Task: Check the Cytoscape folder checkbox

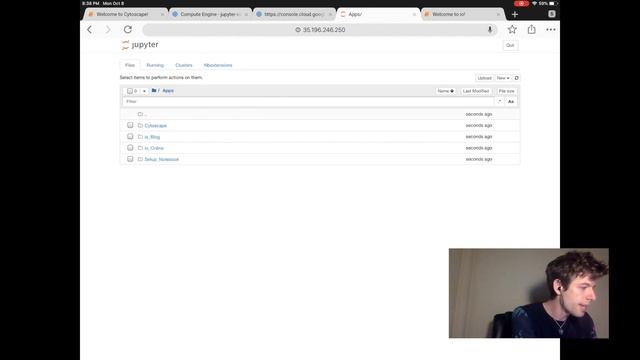Action: (x=130, y=125)
